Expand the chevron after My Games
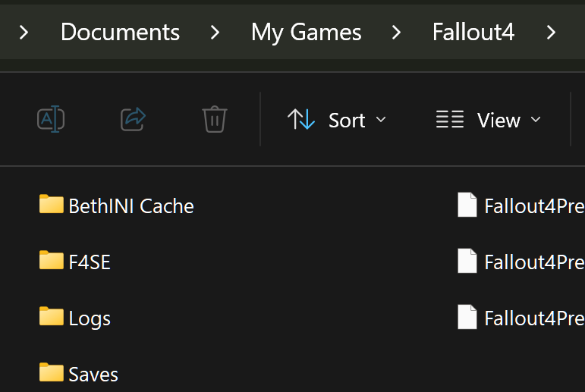This screenshot has height=392, width=585. click(x=396, y=33)
